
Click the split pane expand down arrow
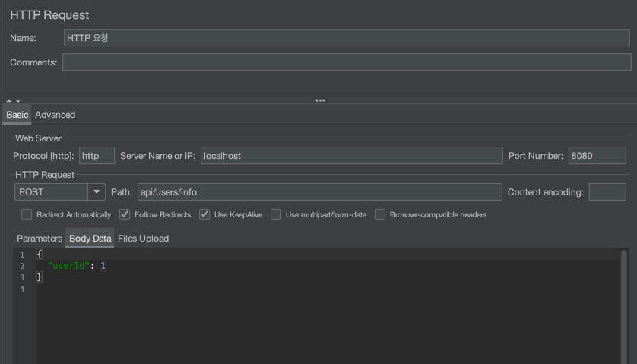18,100
